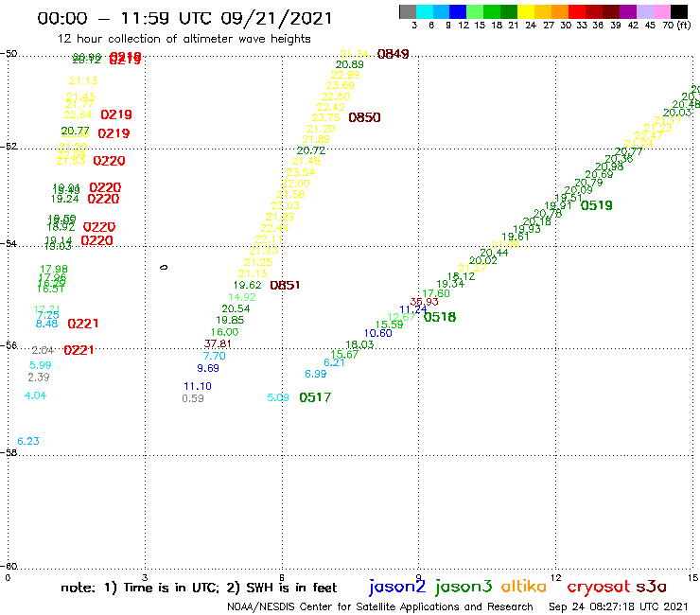Select wave height value 16.00
Viewport: 700px width, 615px height.
(224, 332)
